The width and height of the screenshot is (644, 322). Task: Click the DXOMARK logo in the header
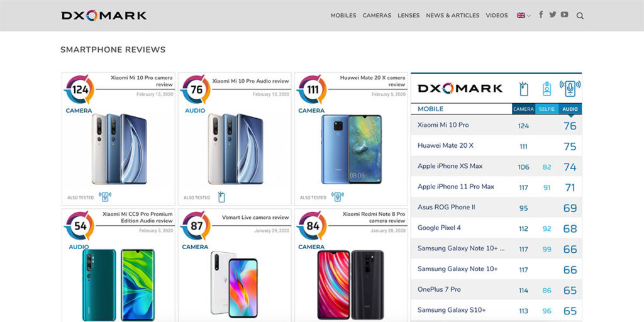click(x=104, y=16)
